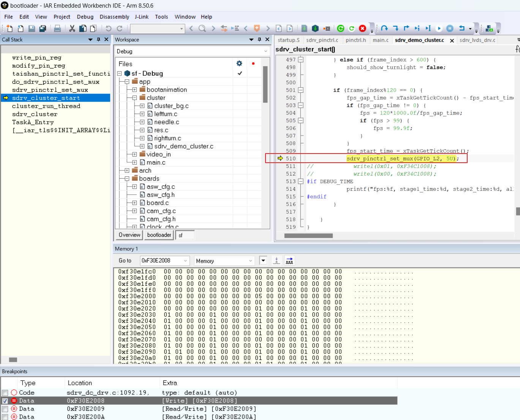The width and height of the screenshot is (520, 420).
Task: Check the breakpoint at 0xF30E2009
Action: point(5,409)
